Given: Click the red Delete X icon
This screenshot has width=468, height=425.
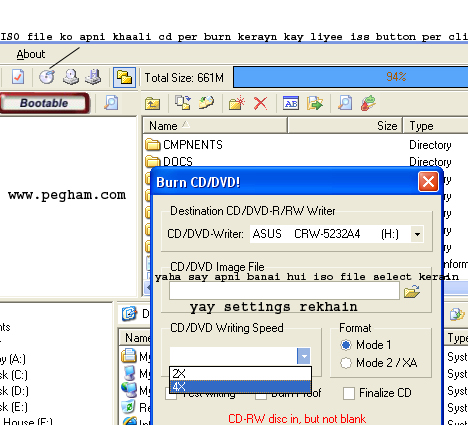Looking at the screenshot, I should point(261,103).
